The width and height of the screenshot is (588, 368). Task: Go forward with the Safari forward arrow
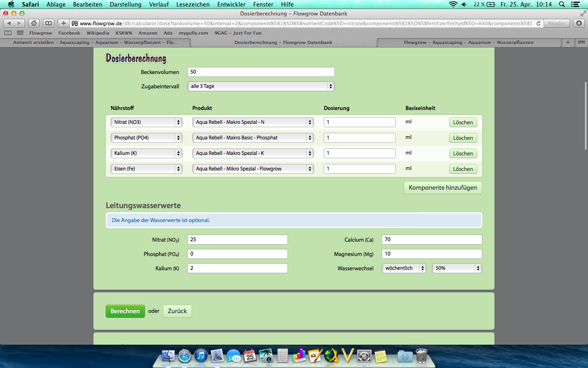tap(19, 23)
